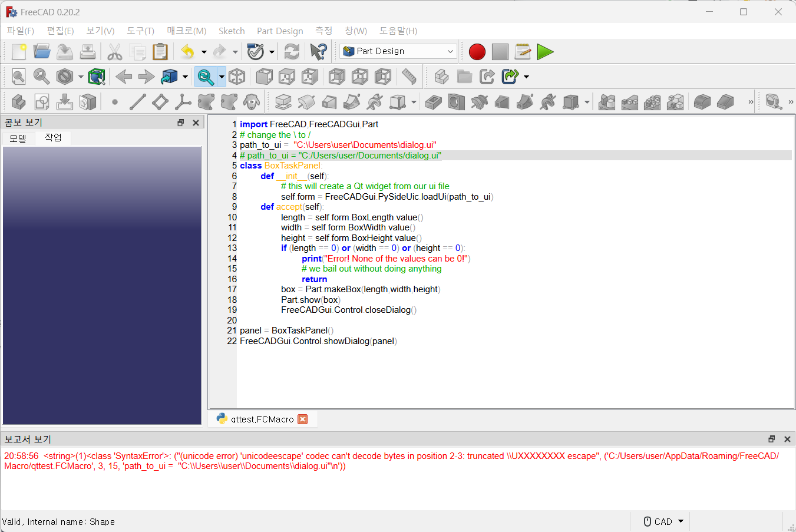The image size is (796, 532).
Task: Open the 파일(F) menu
Action: pos(21,31)
